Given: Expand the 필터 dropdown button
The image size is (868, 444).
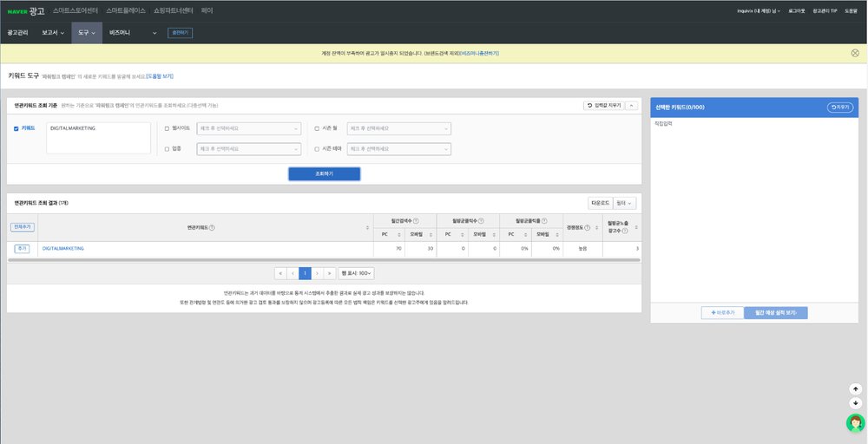Looking at the screenshot, I should point(624,203).
